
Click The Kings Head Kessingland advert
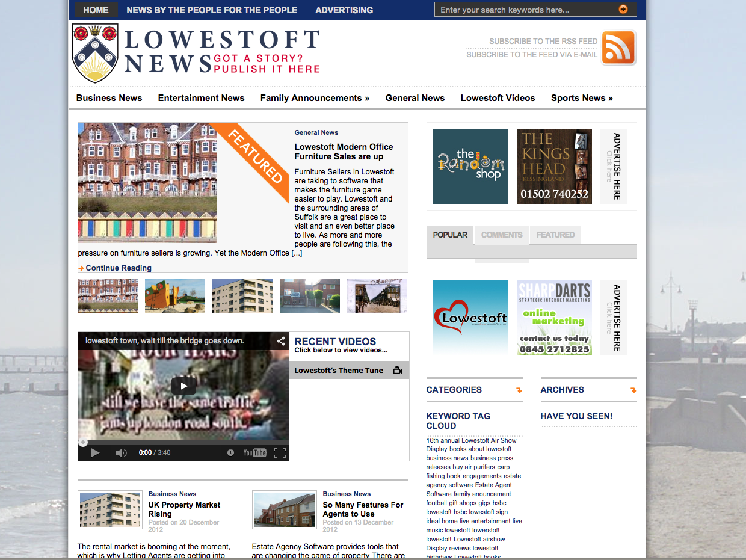(554, 167)
